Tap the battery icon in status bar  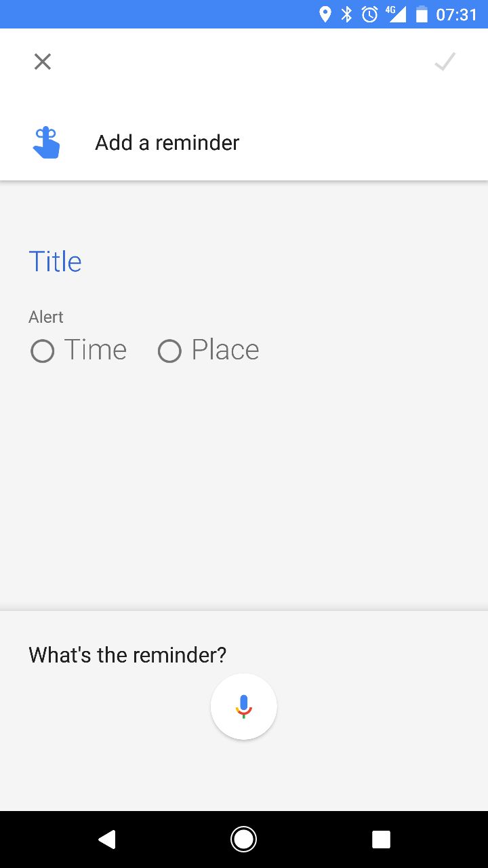pyautogui.click(x=422, y=14)
